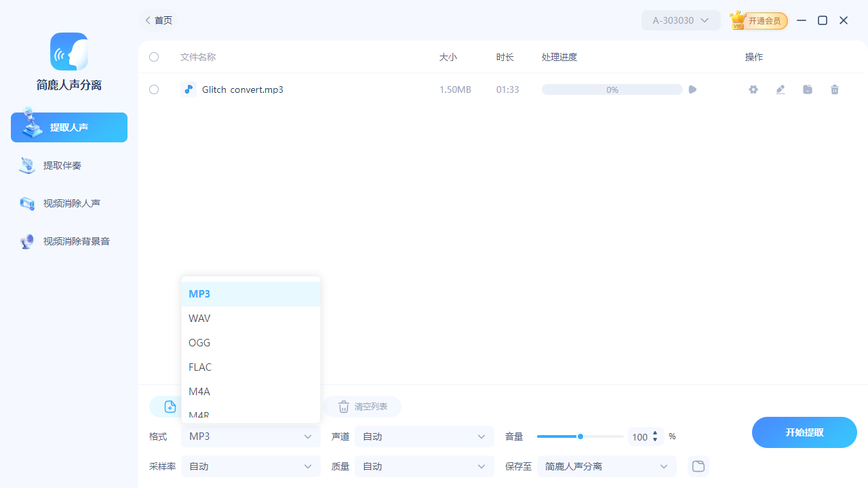Open the A-303030 account menu
868x488 pixels.
[680, 20]
